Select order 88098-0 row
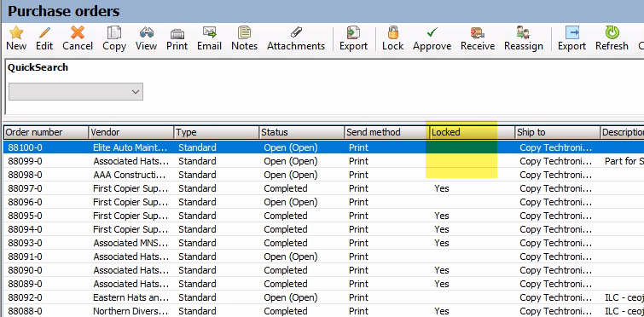Screen dimensions: 644x317 pos(323,175)
